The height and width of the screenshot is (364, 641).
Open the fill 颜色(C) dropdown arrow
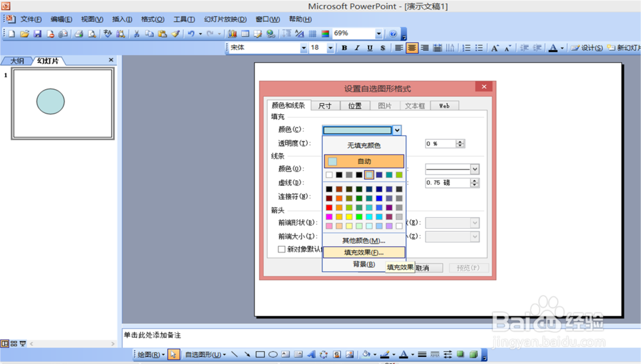click(x=397, y=130)
